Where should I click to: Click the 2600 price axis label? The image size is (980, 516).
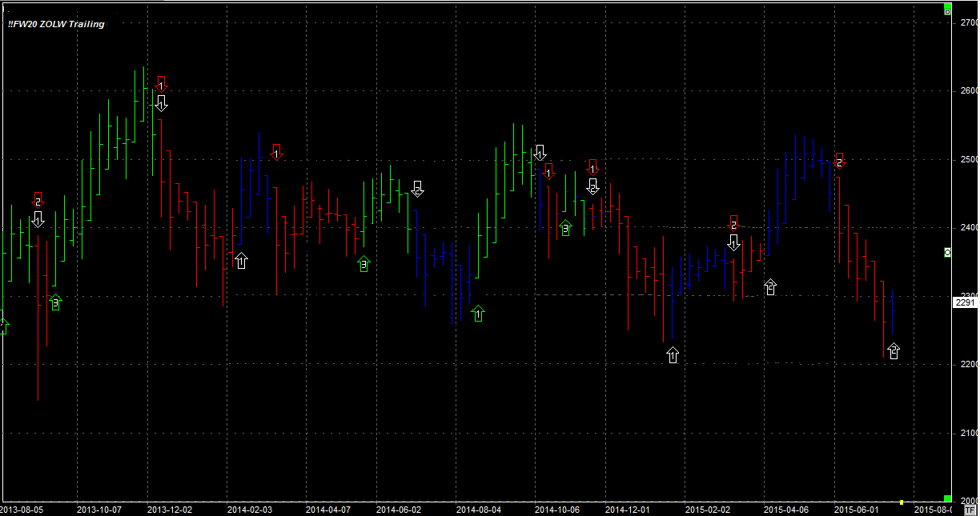click(x=968, y=91)
